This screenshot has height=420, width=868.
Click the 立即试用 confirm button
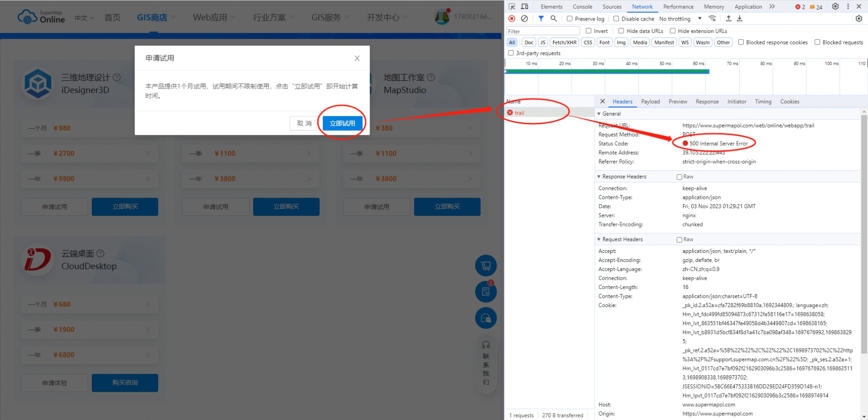point(342,123)
